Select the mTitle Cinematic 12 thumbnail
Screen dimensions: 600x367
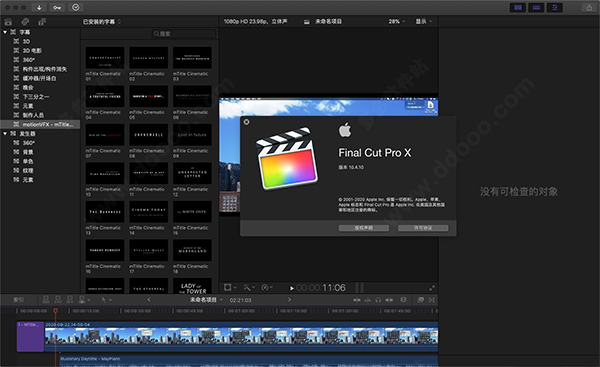click(x=192, y=173)
